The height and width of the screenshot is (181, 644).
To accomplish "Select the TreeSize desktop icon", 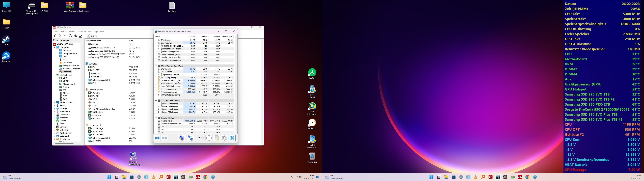I will 312,74.
